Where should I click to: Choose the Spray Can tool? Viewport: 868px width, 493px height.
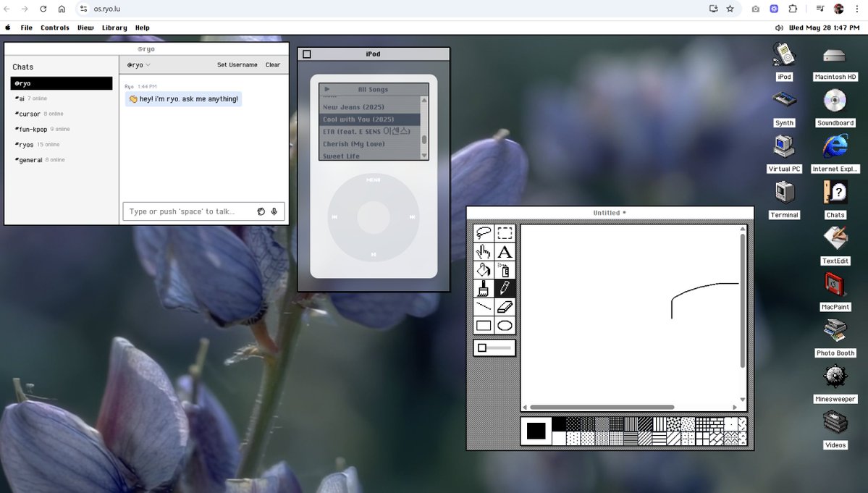tap(505, 270)
